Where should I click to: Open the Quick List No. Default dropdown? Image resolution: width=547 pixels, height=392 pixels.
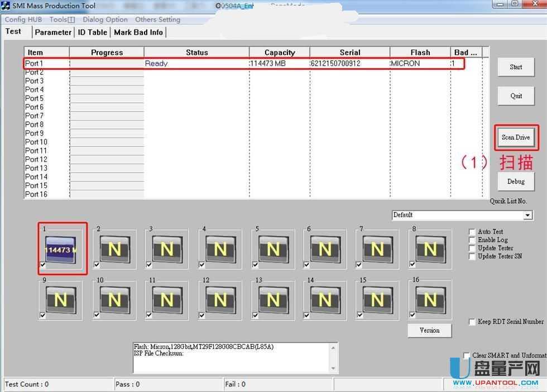click(527, 215)
